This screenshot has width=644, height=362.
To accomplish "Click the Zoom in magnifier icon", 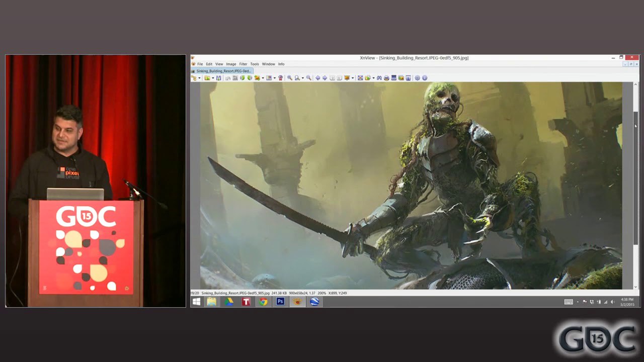I will (x=289, y=78).
